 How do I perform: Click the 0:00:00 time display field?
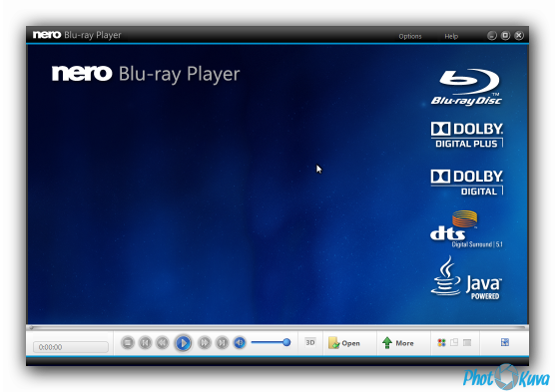point(71,347)
